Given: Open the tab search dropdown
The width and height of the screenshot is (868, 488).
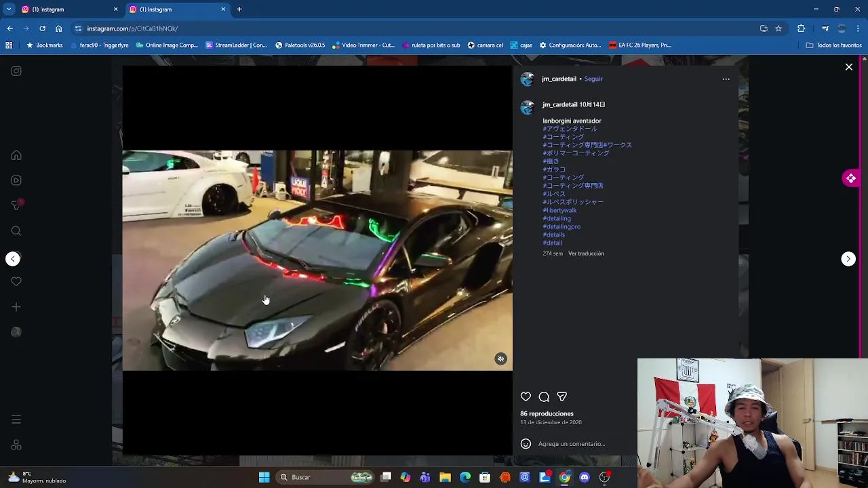Looking at the screenshot, I should coord(9,9).
